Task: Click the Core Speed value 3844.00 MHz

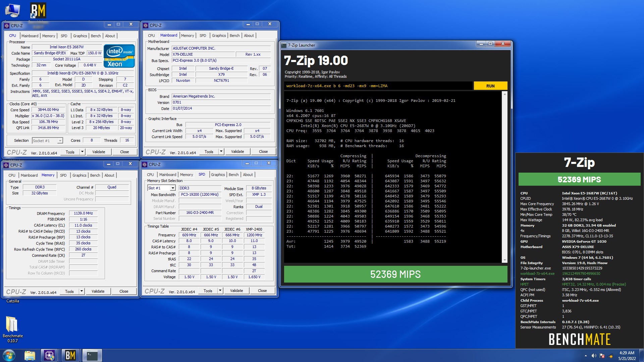Action: tap(48, 110)
